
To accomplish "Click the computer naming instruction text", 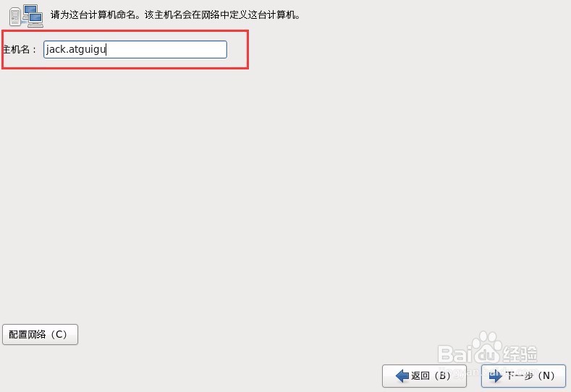I will (x=175, y=15).
